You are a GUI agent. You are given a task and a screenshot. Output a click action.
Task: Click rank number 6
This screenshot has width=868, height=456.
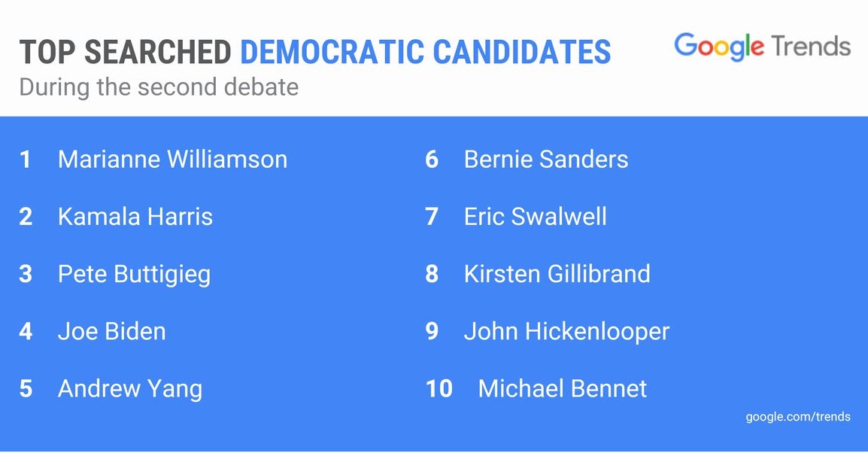coord(432,160)
